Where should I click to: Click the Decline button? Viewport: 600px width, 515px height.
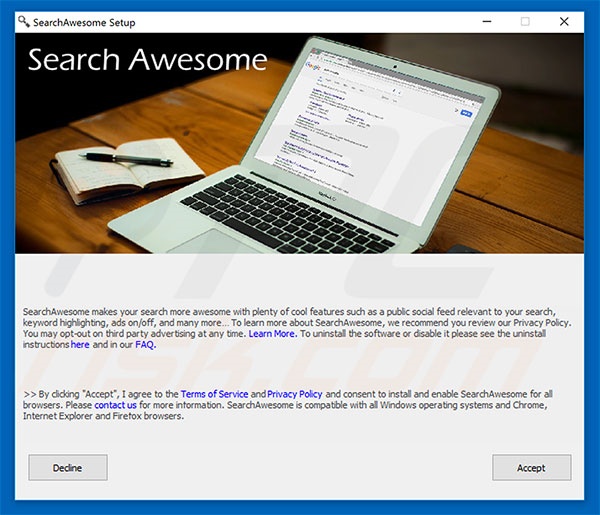(68, 467)
